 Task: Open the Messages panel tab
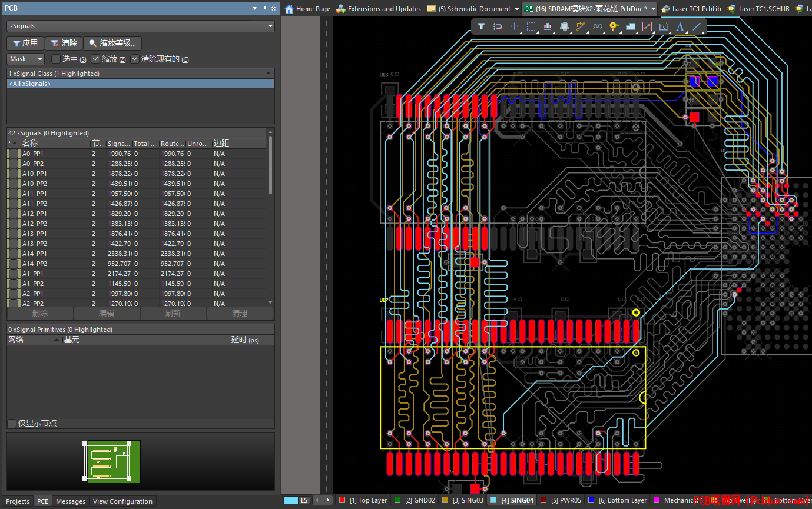[71, 501]
